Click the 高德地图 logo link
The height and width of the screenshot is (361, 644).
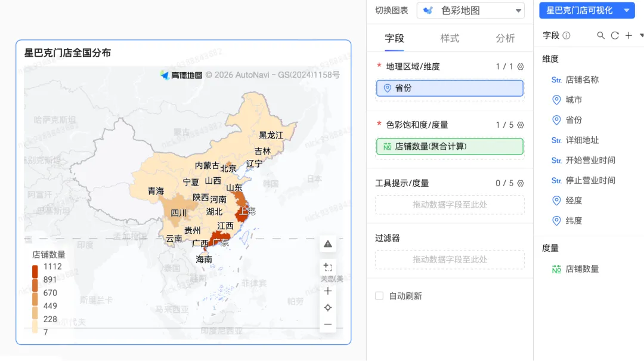(181, 75)
